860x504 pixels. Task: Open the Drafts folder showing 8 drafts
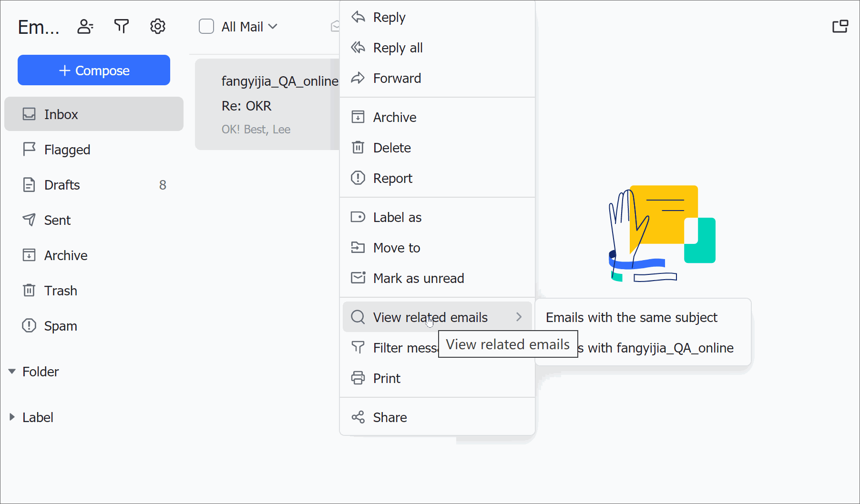pyautogui.click(x=62, y=185)
